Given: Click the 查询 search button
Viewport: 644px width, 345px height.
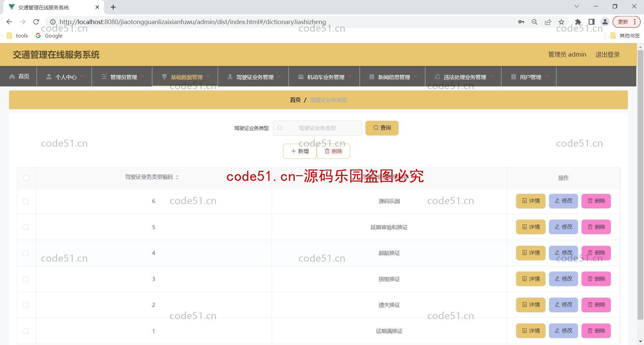Looking at the screenshot, I should point(382,128).
